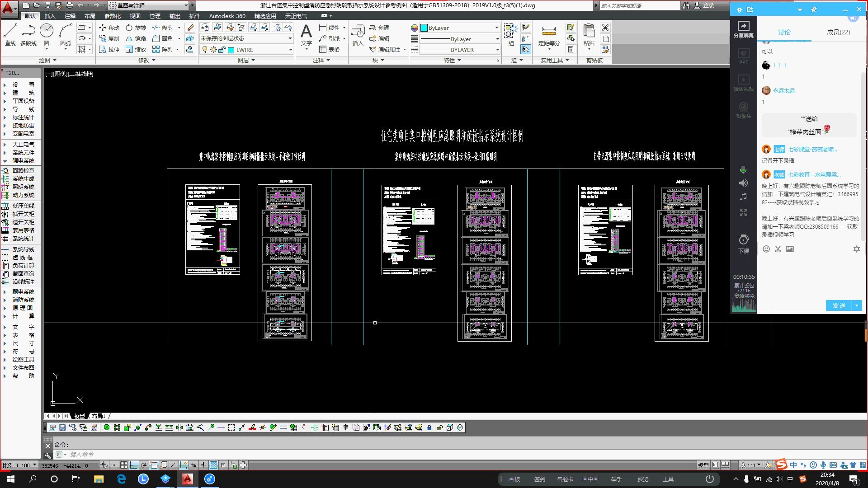Toggle ortho mode in status bar
The height and width of the screenshot is (488, 868).
134,465
